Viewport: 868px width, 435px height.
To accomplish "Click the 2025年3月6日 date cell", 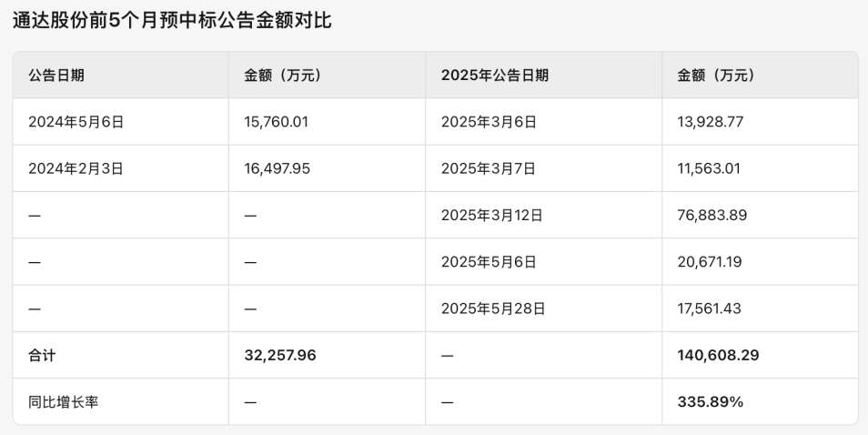I will point(489,122).
